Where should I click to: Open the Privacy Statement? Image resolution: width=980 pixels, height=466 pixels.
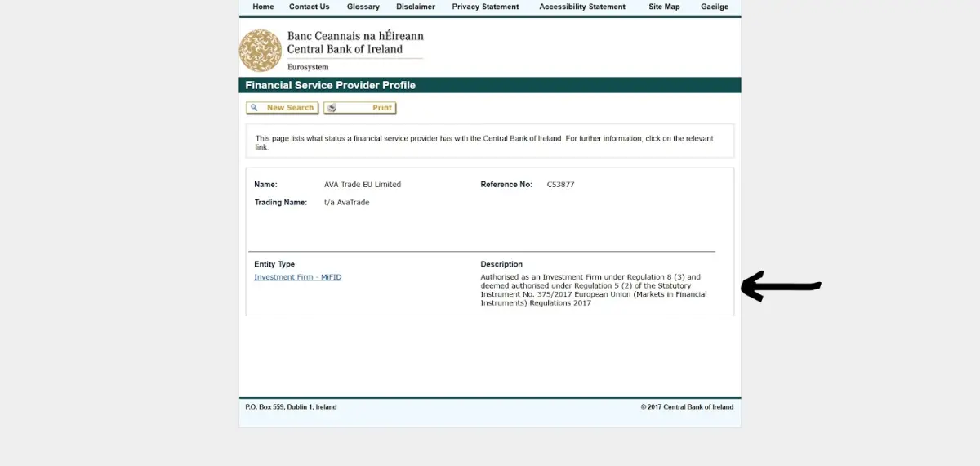click(485, 7)
